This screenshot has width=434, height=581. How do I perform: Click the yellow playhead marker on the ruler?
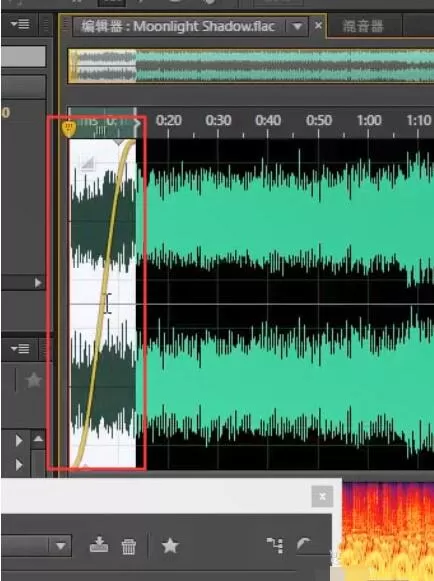(69, 129)
